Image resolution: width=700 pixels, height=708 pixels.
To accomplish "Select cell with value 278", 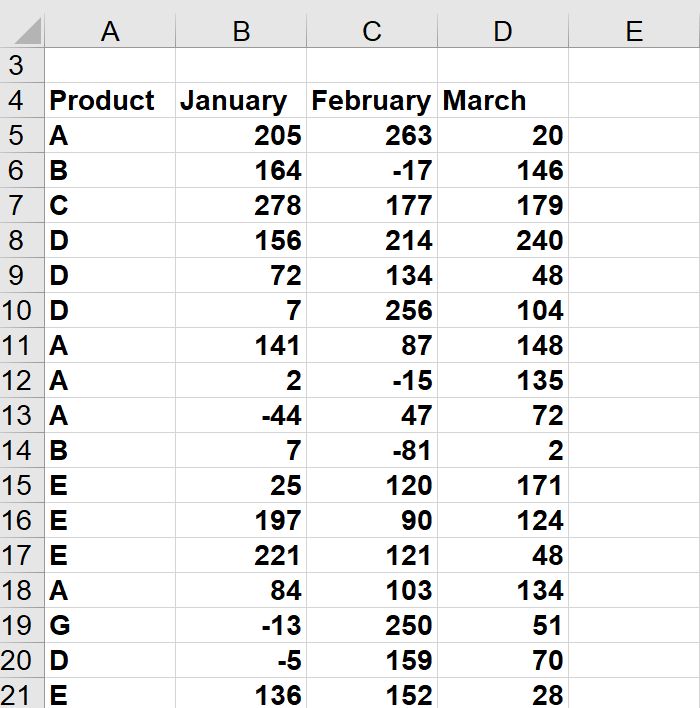I will (241, 205).
